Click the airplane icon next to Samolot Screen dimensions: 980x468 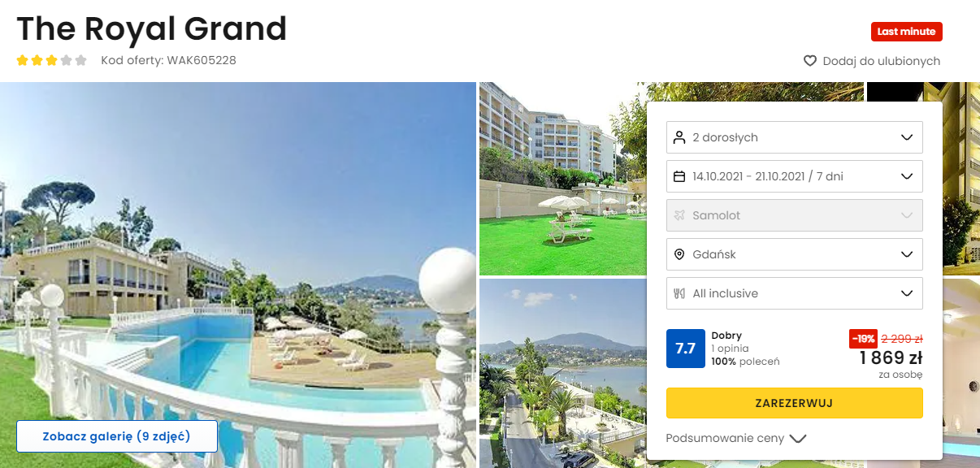pos(680,215)
